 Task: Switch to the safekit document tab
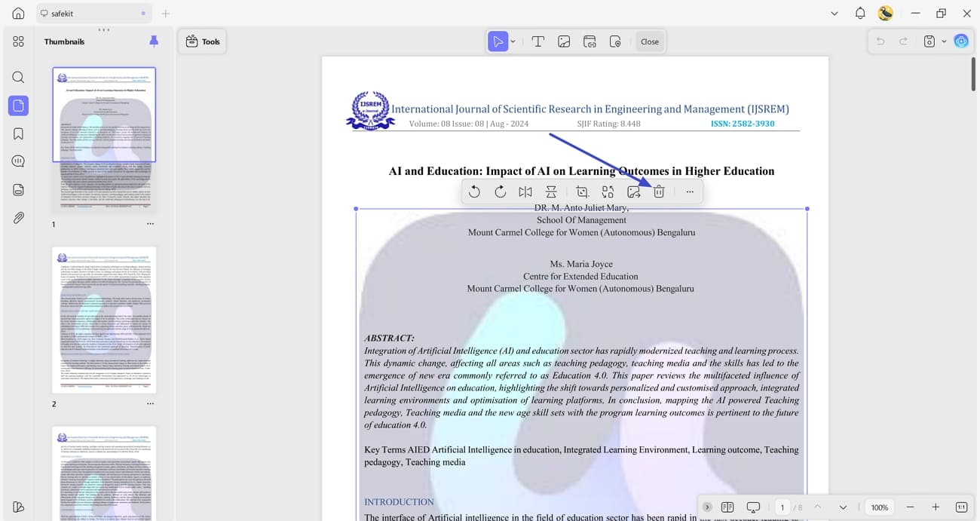tap(93, 14)
